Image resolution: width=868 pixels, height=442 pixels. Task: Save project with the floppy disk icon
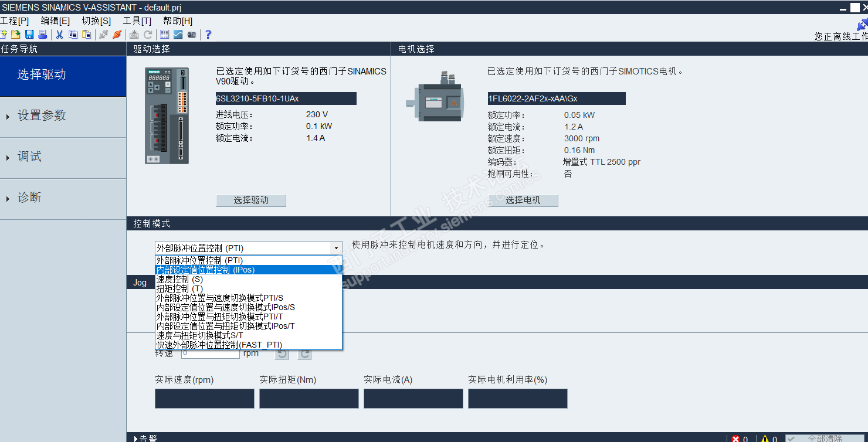(29, 35)
